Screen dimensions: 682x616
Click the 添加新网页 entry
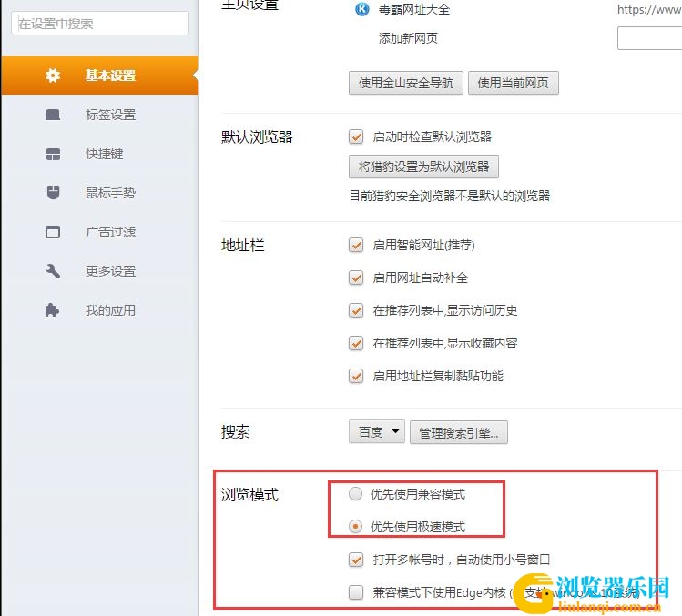408,38
